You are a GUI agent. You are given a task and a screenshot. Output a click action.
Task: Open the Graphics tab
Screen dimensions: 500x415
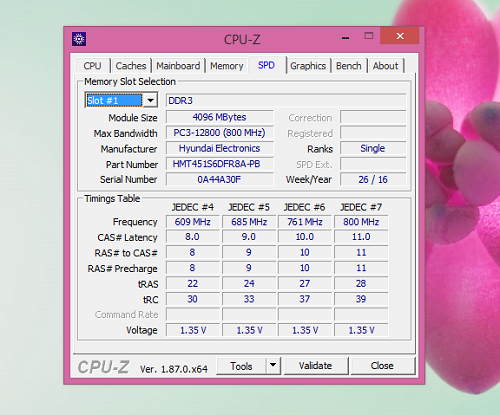click(308, 66)
